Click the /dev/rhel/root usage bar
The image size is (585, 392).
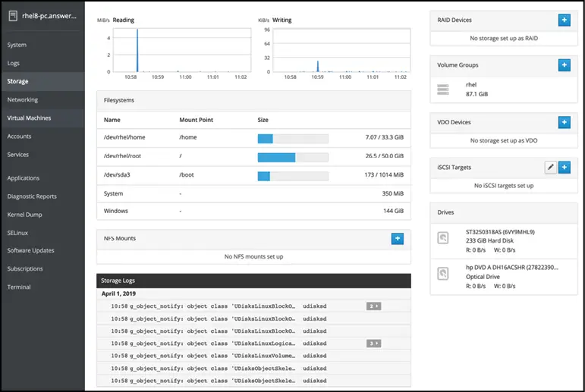pyautogui.click(x=293, y=158)
